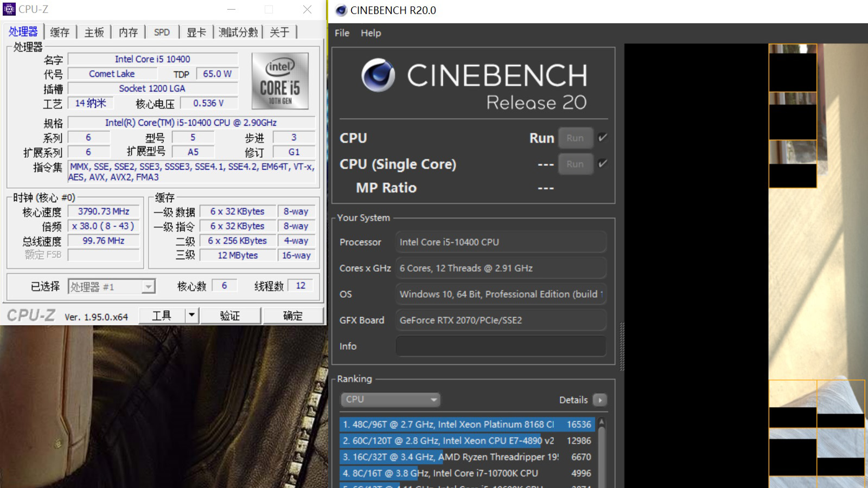Open the CPU ranking type dropdown
Viewport: 868px width, 488px height.
point(390,400)
